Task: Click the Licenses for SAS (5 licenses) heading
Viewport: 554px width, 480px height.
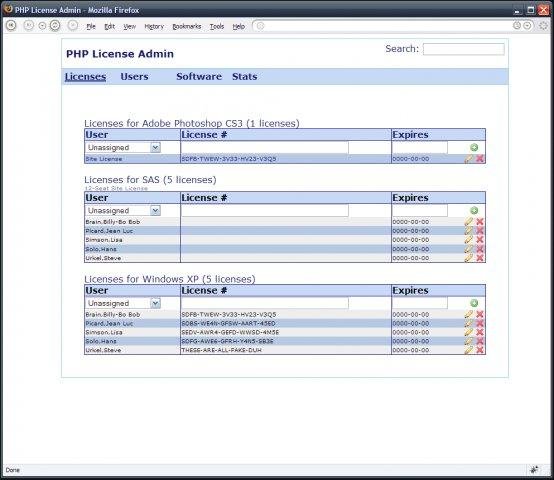Action: 150,180
